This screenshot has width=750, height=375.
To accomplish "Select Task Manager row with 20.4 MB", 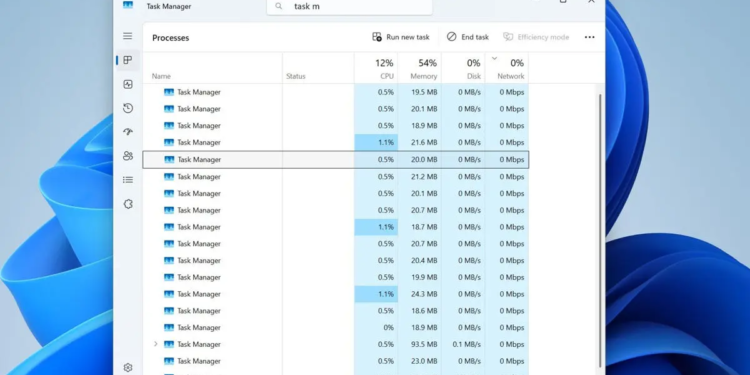I will tap(336, 261).
